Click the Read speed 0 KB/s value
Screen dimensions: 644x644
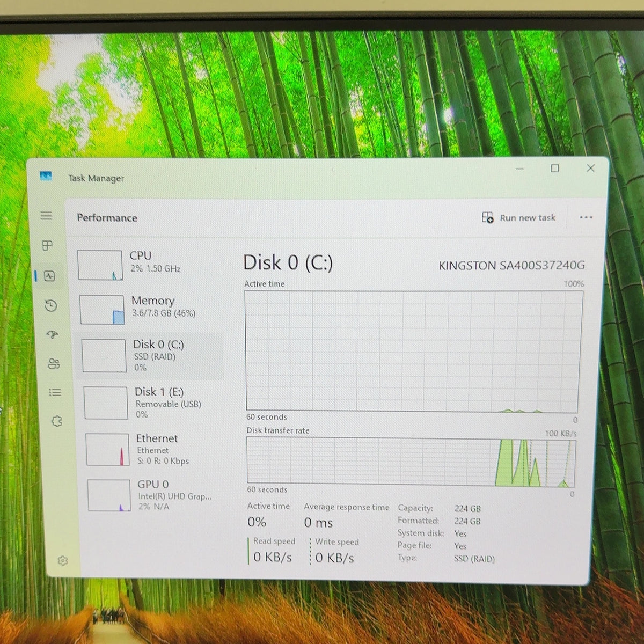pos(273,557)
